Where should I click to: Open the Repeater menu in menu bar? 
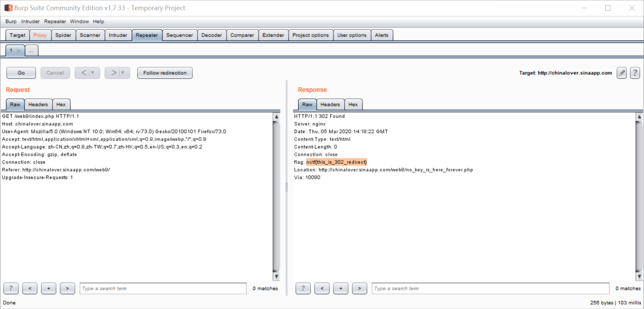point(55,21)
